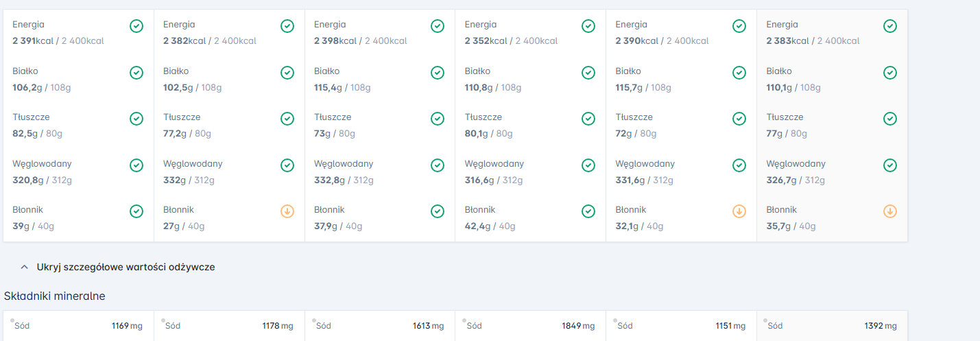Click the green check icon beside Energia 2 352kcal
Screen dimensions: 980x341
[588, 26]
